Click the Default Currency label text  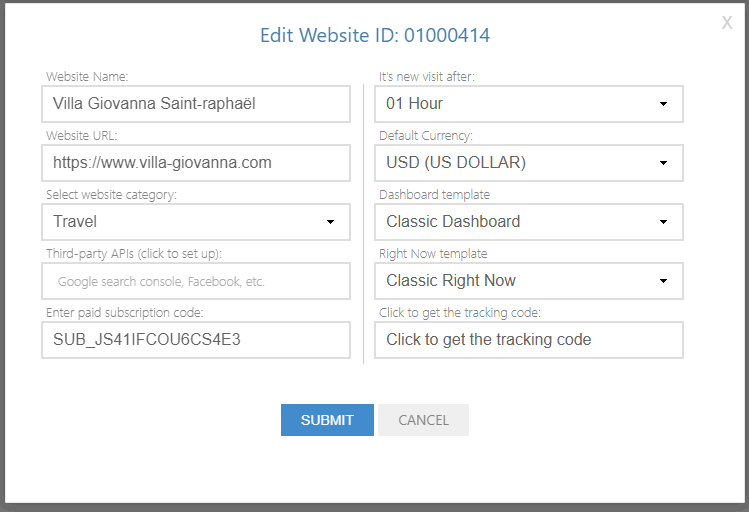(x=426, y=136)
